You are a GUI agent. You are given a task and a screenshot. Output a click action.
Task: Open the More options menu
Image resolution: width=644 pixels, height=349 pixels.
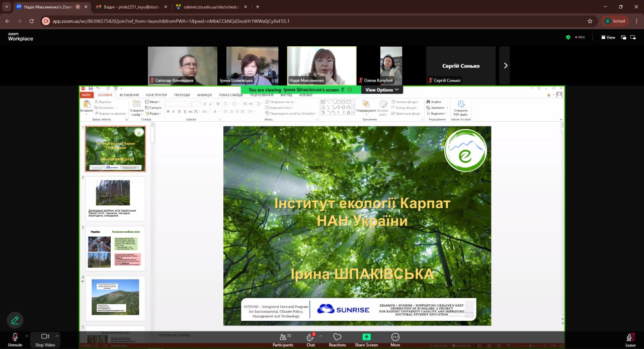point(395,339)
